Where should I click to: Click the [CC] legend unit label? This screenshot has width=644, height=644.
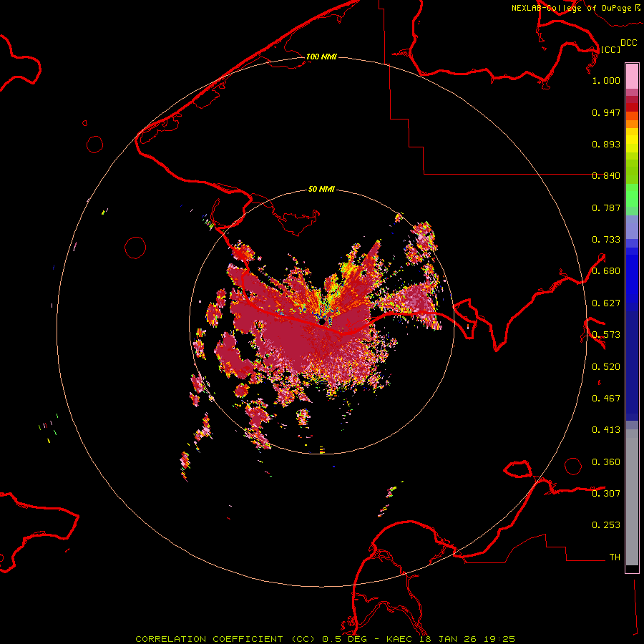click(x=610, y=49)
